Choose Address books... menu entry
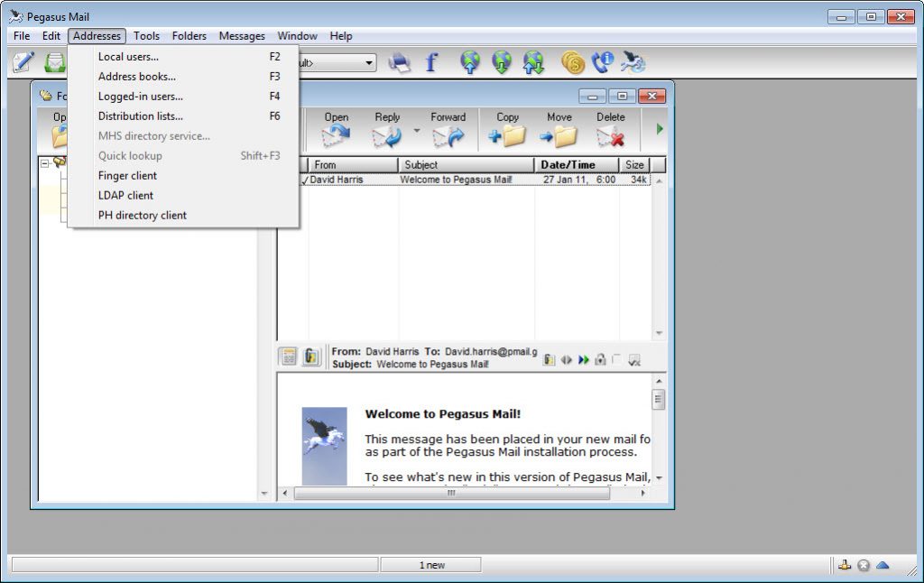 point(183,77)
